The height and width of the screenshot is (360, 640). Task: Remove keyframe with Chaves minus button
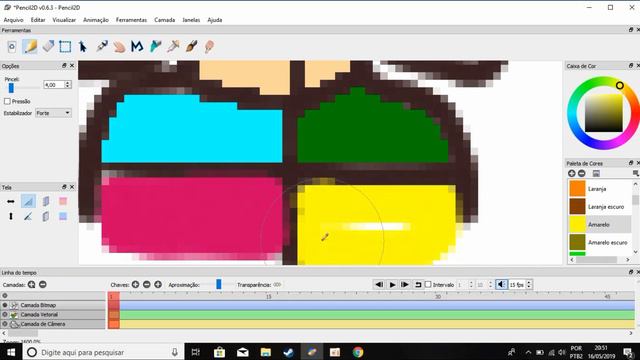(147, 284)
